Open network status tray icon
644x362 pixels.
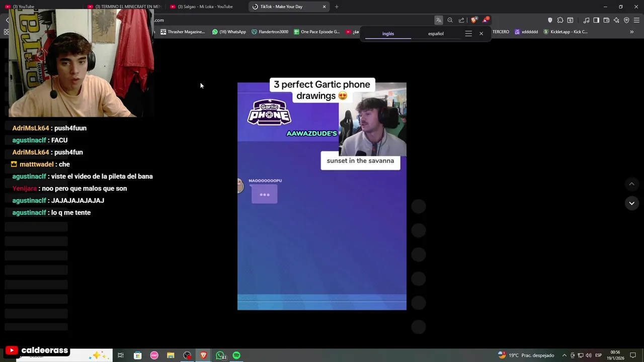coord(580,355)
